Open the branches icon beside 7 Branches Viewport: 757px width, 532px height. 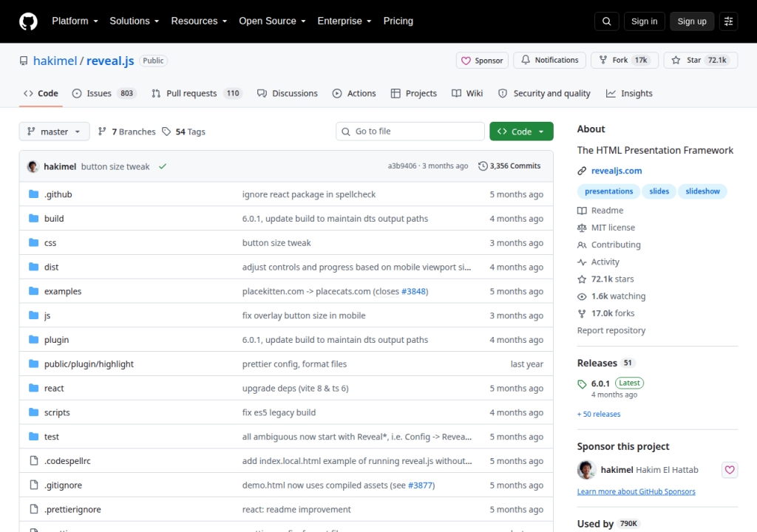pos(102,132)
